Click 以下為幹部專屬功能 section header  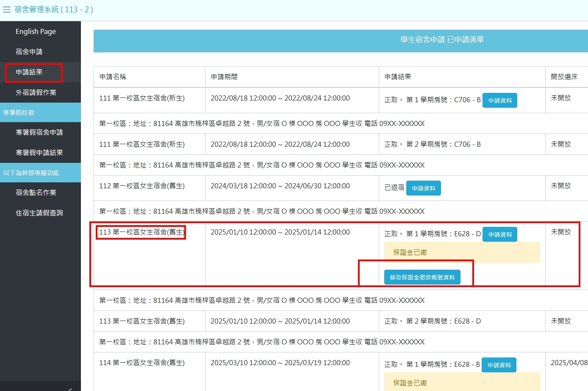[x=40, y=173]
